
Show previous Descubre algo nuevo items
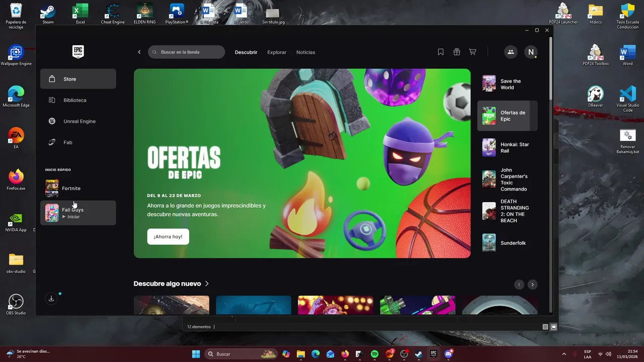519,285
